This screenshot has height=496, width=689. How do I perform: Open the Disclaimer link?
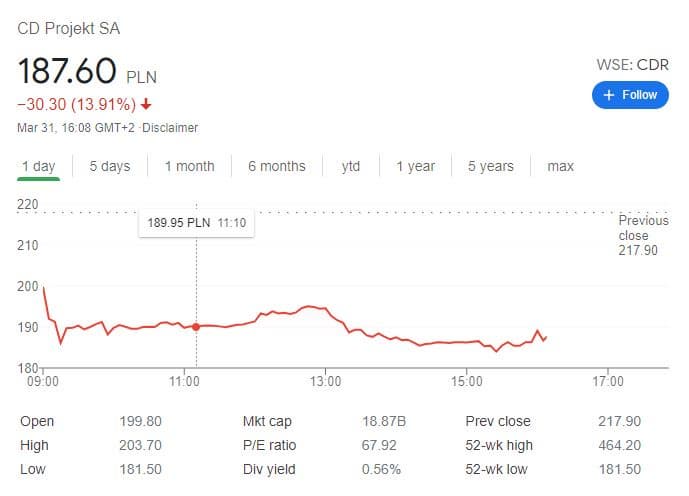point(171,128)
